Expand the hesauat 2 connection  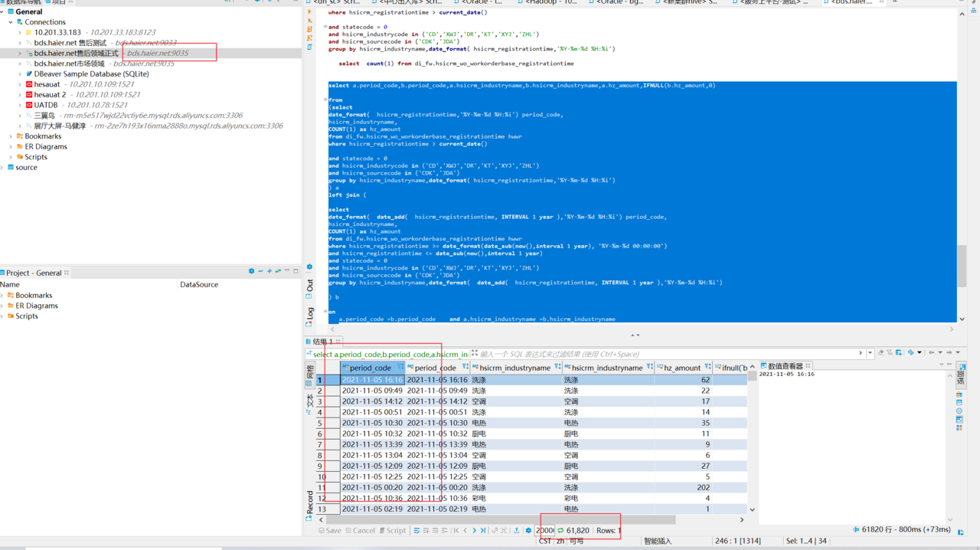point(20,94)
